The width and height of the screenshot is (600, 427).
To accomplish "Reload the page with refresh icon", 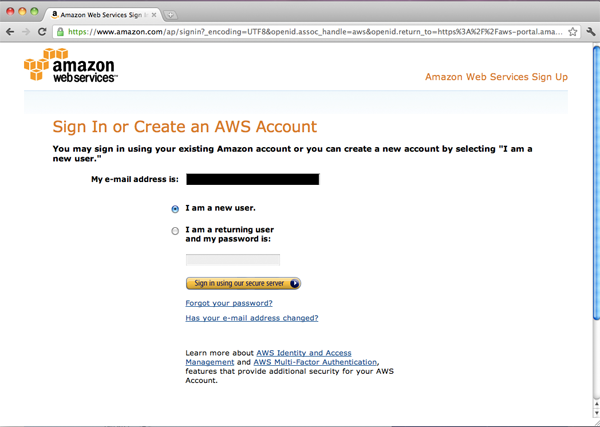I will click(x=43, y=32).
